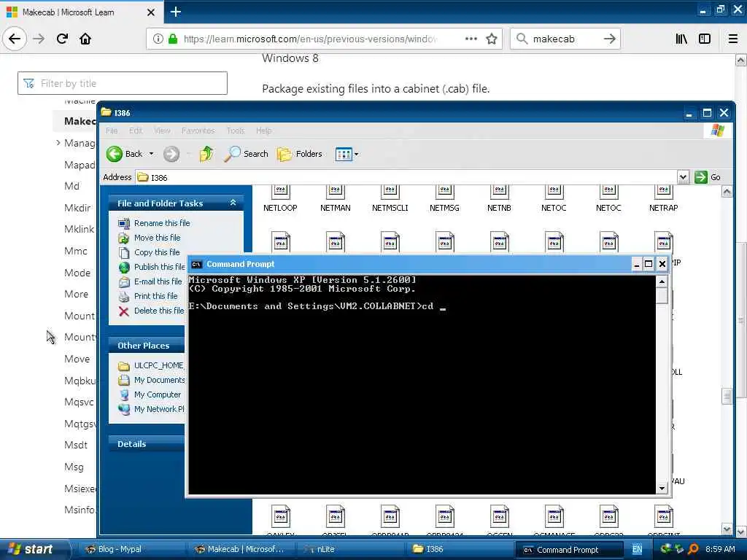Screen dimensions: 747x560
Task: Open EN language indicator in tray
Action: (637, 549)
